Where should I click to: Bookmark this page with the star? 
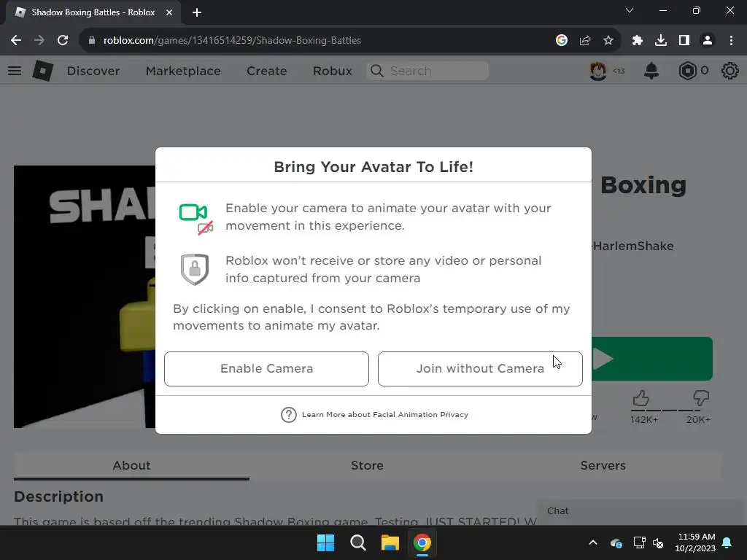tap(608, 41)
